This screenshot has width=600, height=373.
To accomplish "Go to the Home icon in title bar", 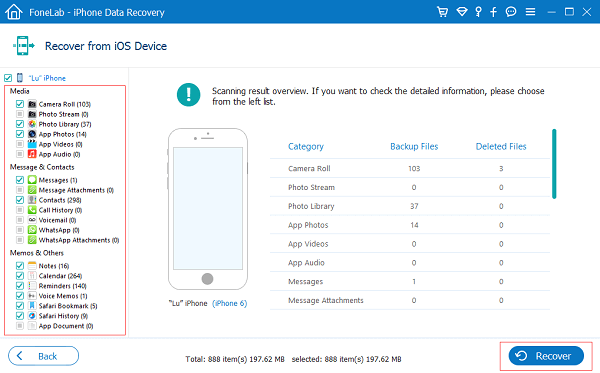I will coord(14,11).
